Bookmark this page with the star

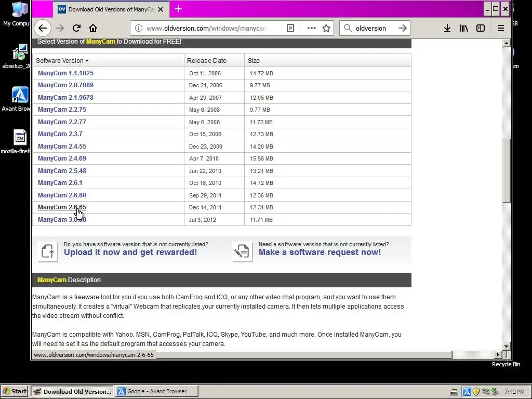pyautogui.click(x=326, y=28)
